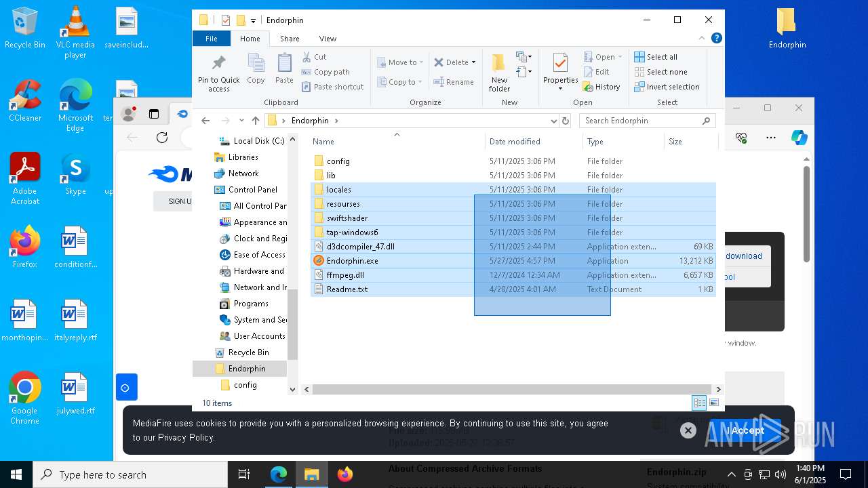
Task: Refresh the Endorphin folder view
Action: click(x=566, y=121)
